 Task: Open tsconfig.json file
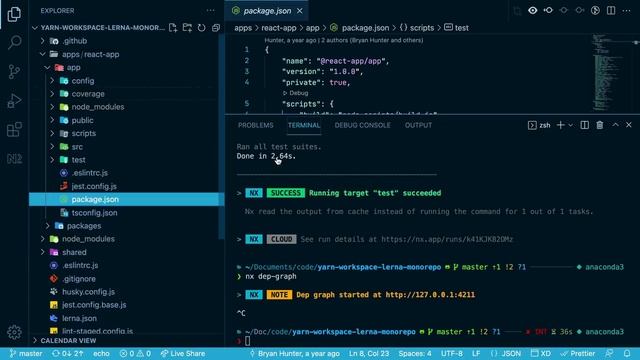94,213
